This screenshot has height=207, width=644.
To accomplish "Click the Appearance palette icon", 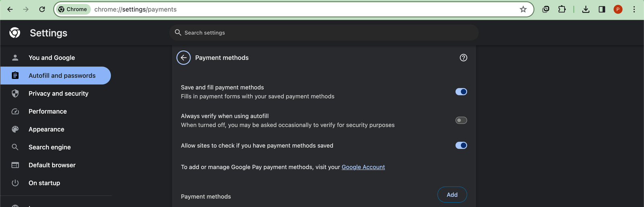I will pyautogui.click(x=15, y=129).
